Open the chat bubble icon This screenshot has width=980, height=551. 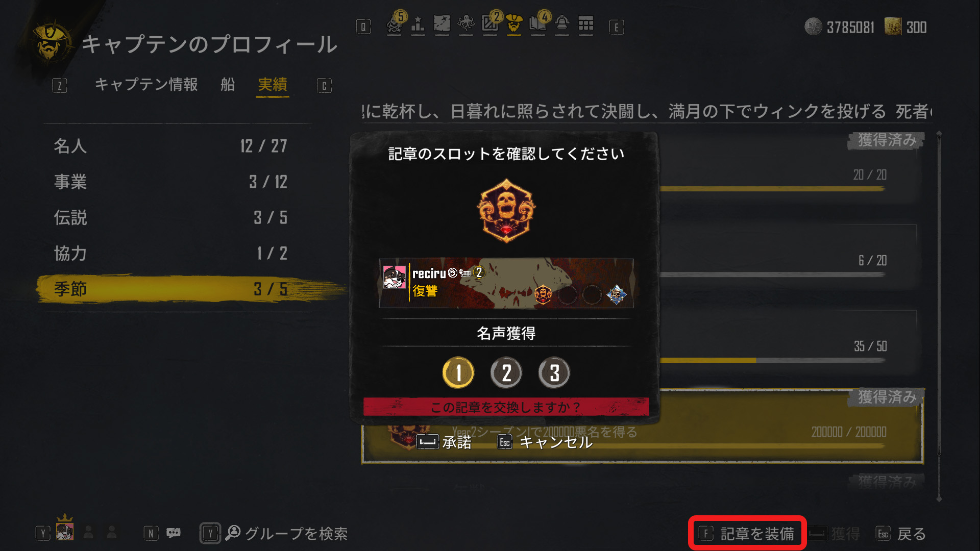(x=174, y=533)
